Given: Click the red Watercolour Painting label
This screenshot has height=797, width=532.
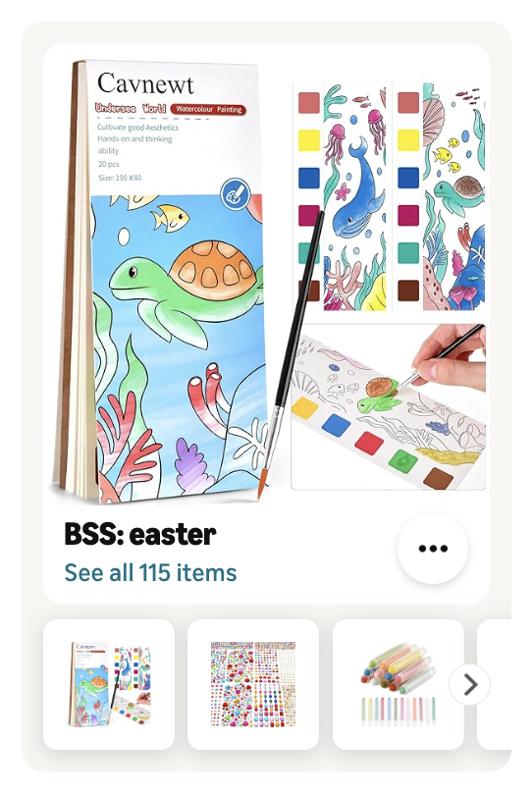Looking at the screenshot, I should coord(208,109).
